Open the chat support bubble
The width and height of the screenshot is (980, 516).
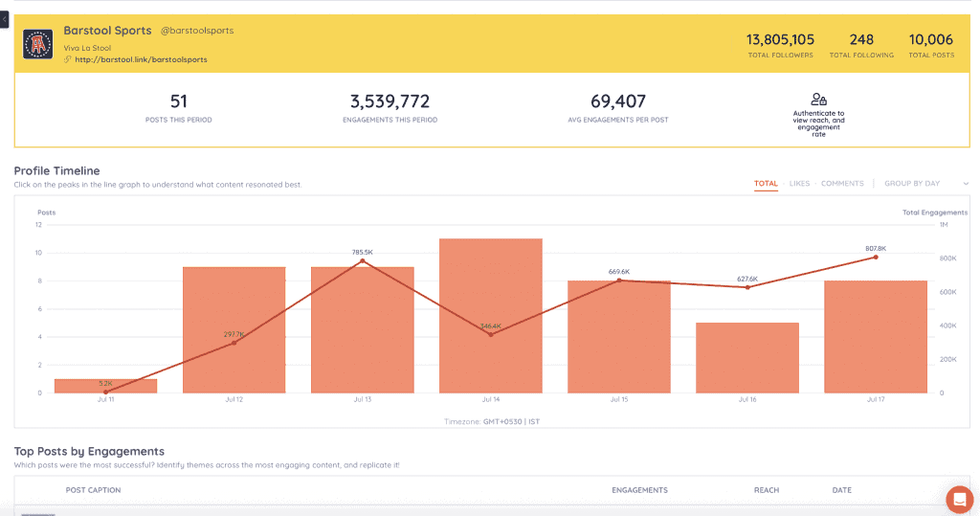[959, 499]
